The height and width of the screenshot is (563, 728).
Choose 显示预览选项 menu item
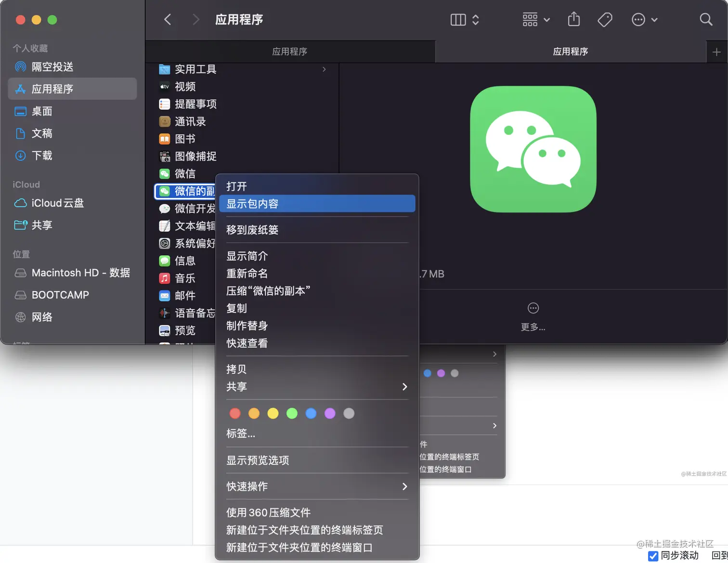[317, 460]
